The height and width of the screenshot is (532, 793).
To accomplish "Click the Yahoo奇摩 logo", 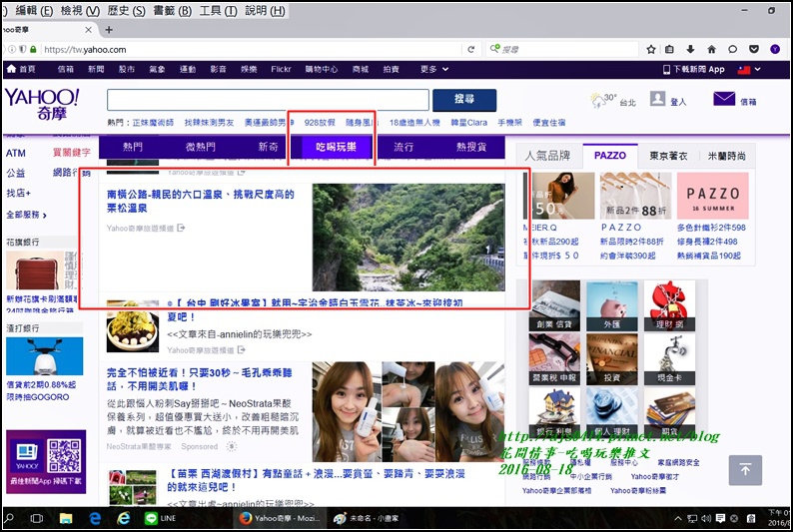I will (x=42, y=104).
